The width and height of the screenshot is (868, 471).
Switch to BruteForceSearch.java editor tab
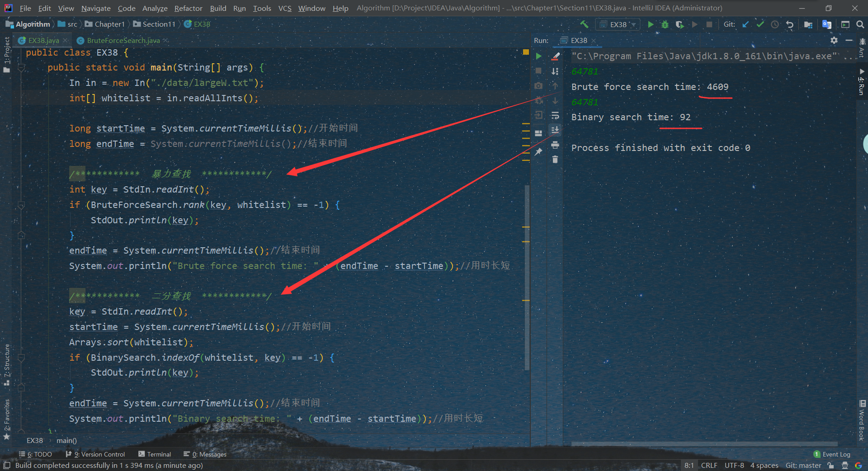123,40
